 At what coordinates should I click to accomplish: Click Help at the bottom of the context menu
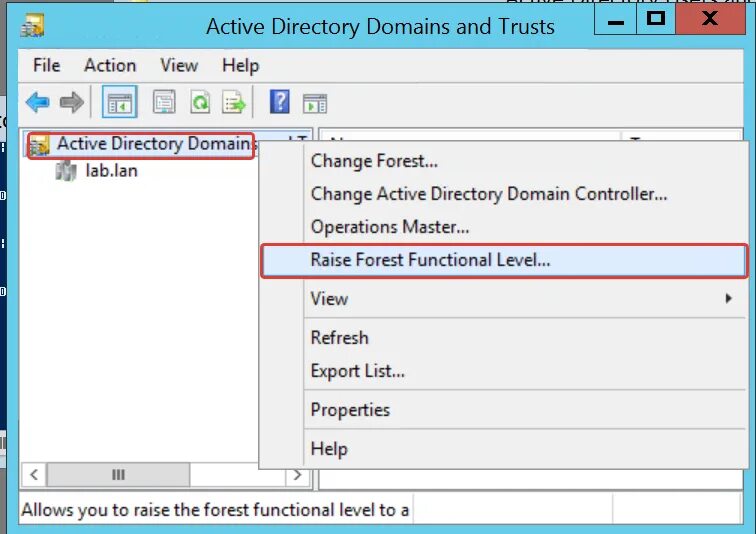503,449
